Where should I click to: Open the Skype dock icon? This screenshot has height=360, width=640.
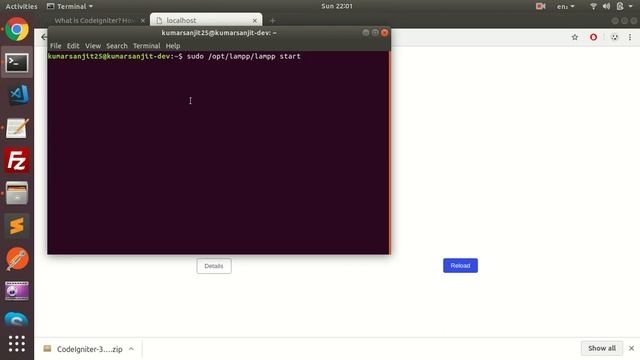pos(17,320)
